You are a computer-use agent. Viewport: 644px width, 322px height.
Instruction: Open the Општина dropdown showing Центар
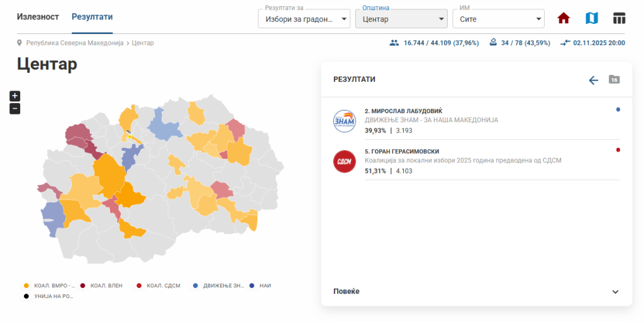coord(401,19)
